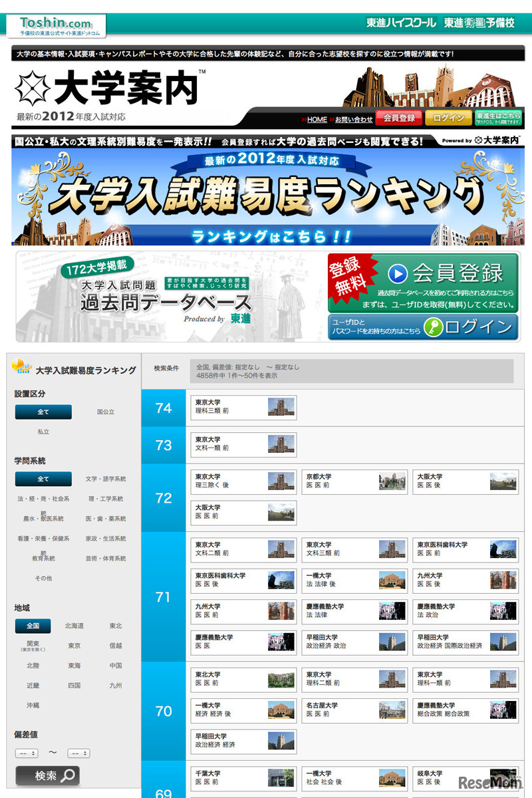Open 東京大学 文科一類 前 thumbnail
The height and width of the screenshot is (798, 532).
tap(281, 444)
